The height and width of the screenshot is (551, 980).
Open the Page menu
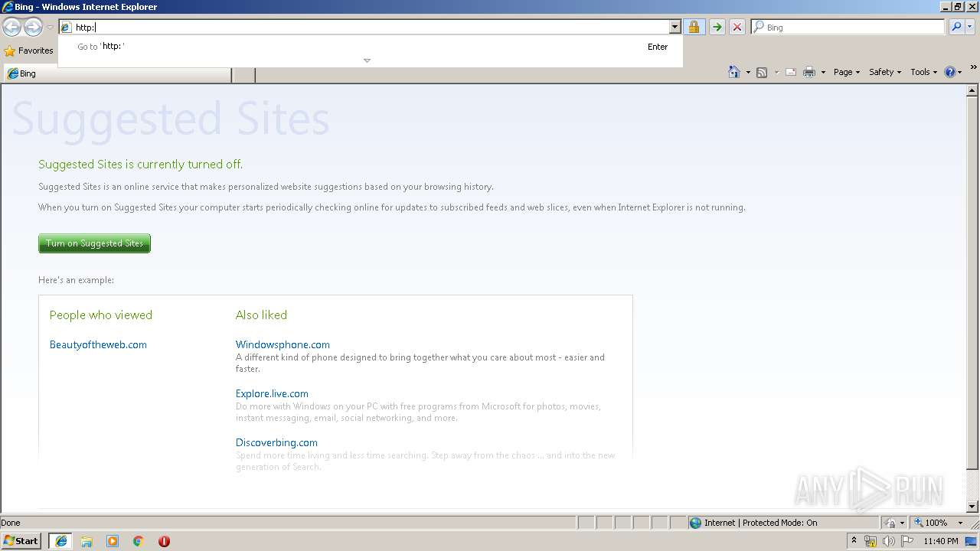tap(847, 72)
